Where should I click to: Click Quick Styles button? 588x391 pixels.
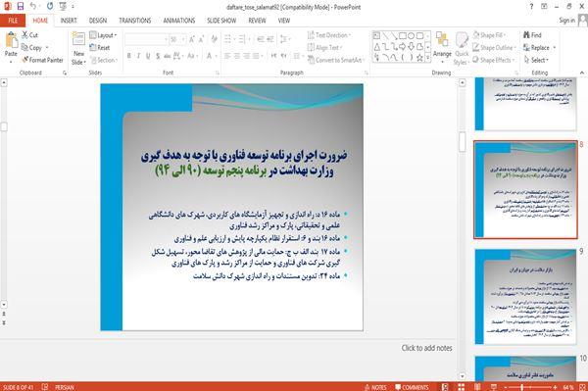[x=462, y=48]
